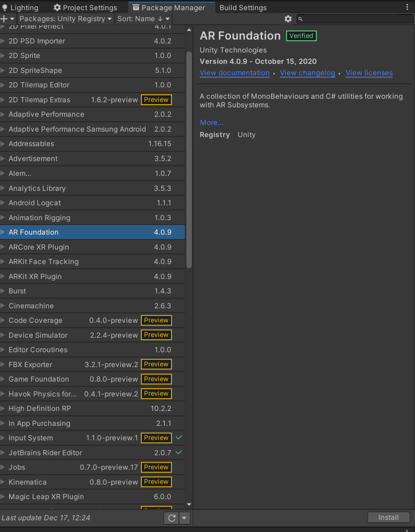Click the Preview badge for Code Coverage
This screenshot has width=415, height=532.
tap(156, 320)
